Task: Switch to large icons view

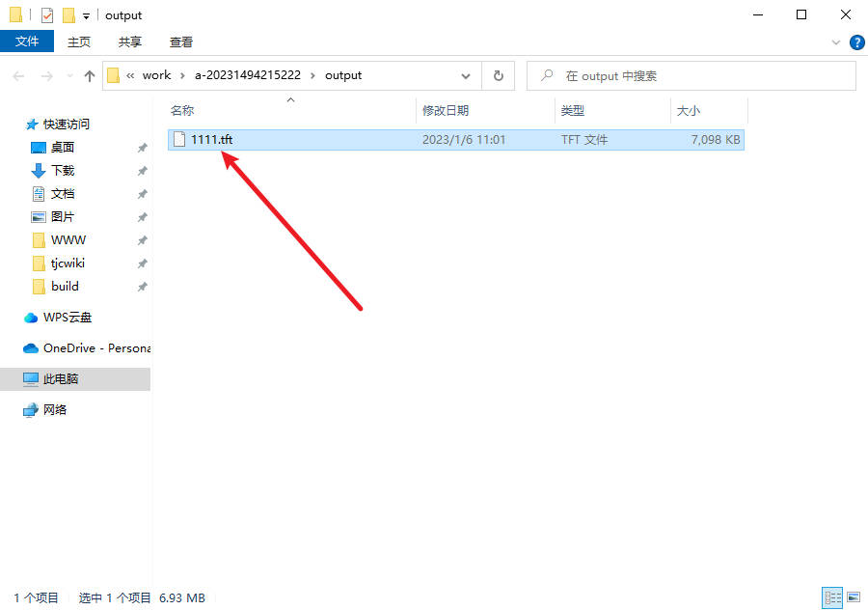Action: click(852, 598)
